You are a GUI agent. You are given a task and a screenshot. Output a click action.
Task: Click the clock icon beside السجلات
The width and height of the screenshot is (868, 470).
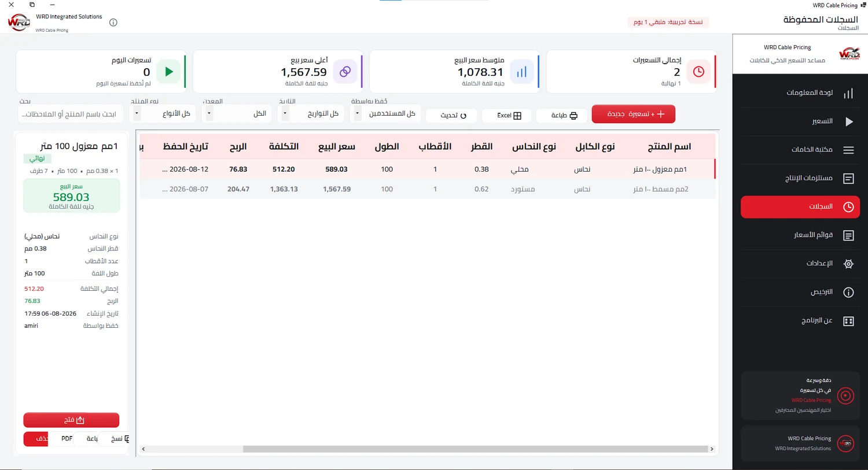pyautogui.click(x=848, y=207)
